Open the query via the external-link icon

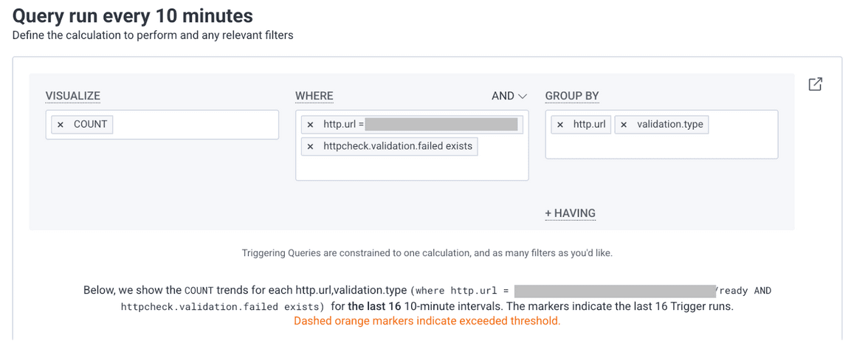click(815, 84)
